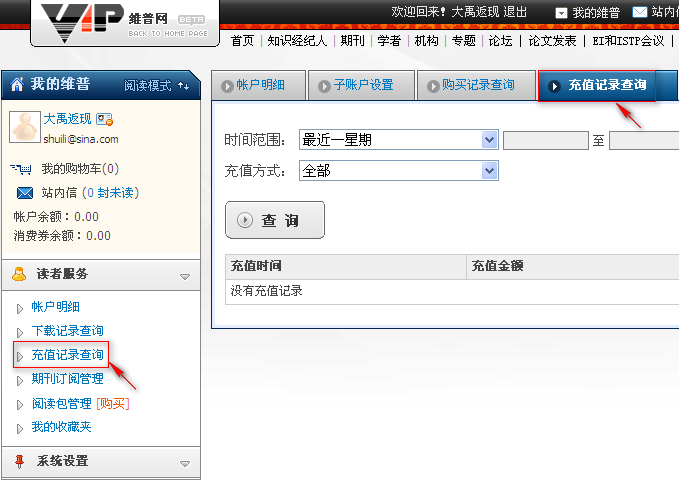Click 退出 to log out
Viewport: 679px width, 481px height.
click(515, 12)
